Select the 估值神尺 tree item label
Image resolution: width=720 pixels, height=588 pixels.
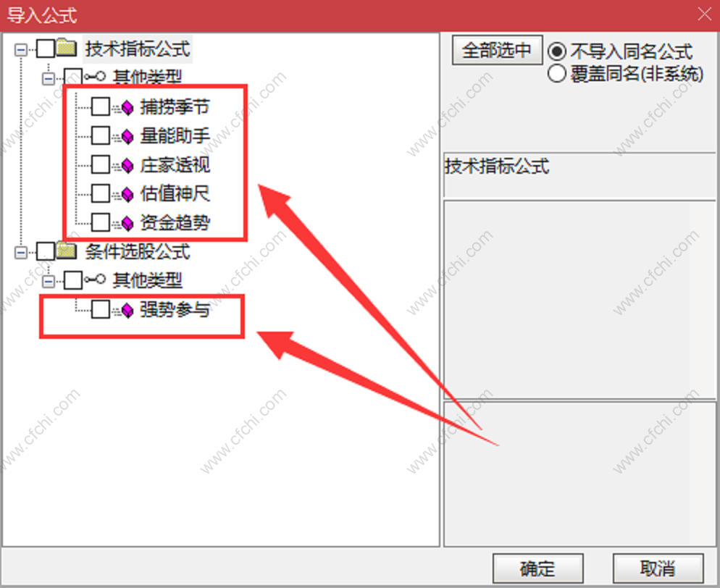click(175, 193)
